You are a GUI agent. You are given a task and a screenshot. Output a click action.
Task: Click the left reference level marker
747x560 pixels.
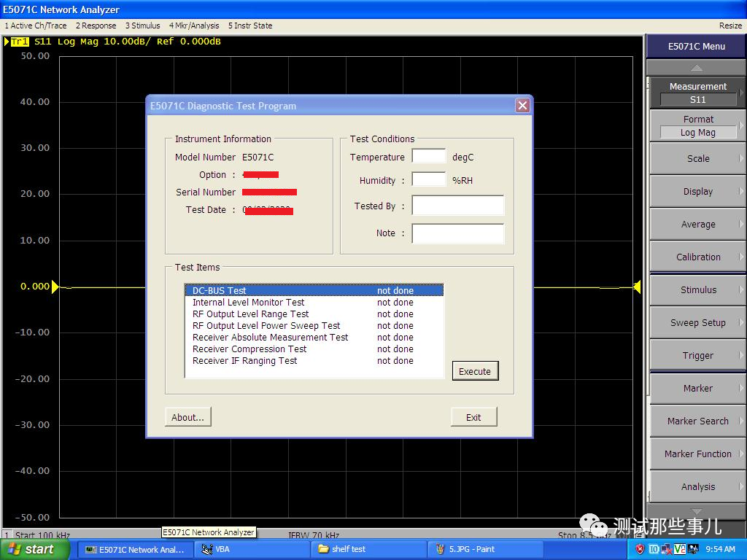click(x=55, y=287)
